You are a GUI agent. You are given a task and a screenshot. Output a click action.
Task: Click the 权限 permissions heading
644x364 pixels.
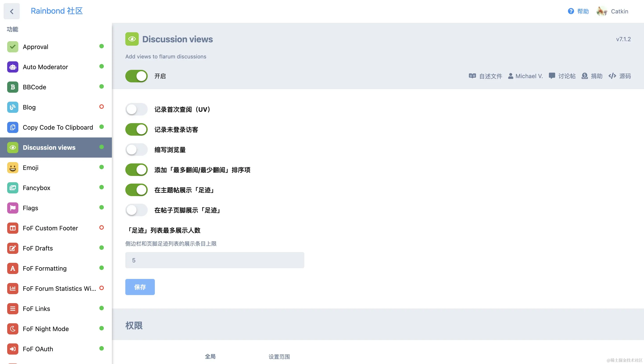[134, 325]
